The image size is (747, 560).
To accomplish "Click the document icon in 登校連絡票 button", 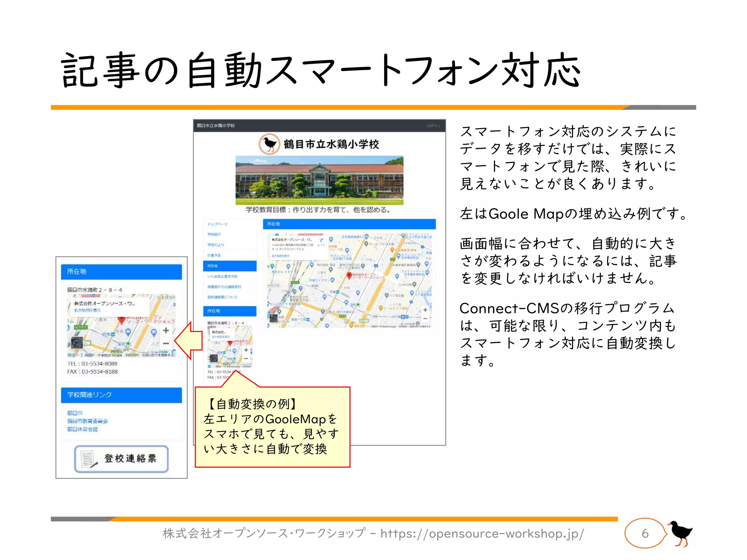I will (x=89, y=459).
